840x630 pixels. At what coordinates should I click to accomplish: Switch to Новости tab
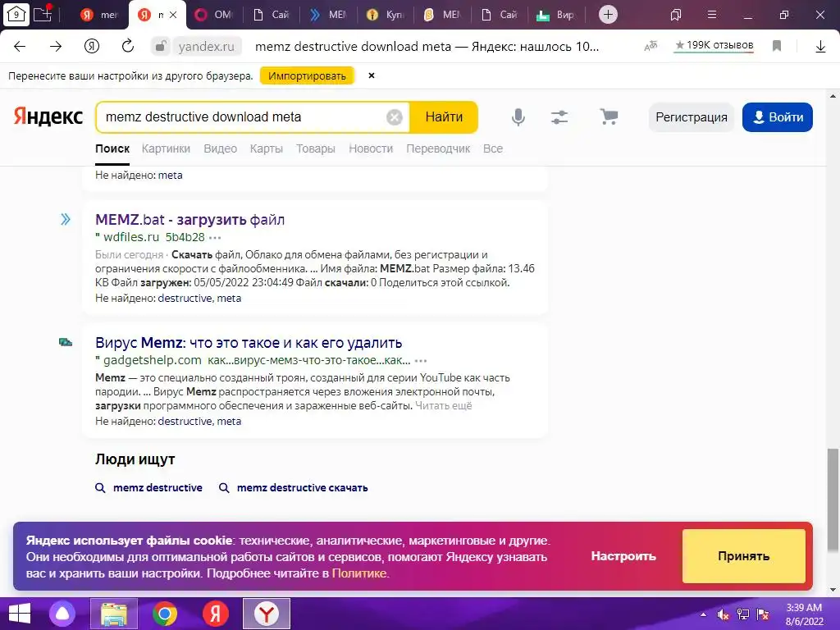point(371,149)
